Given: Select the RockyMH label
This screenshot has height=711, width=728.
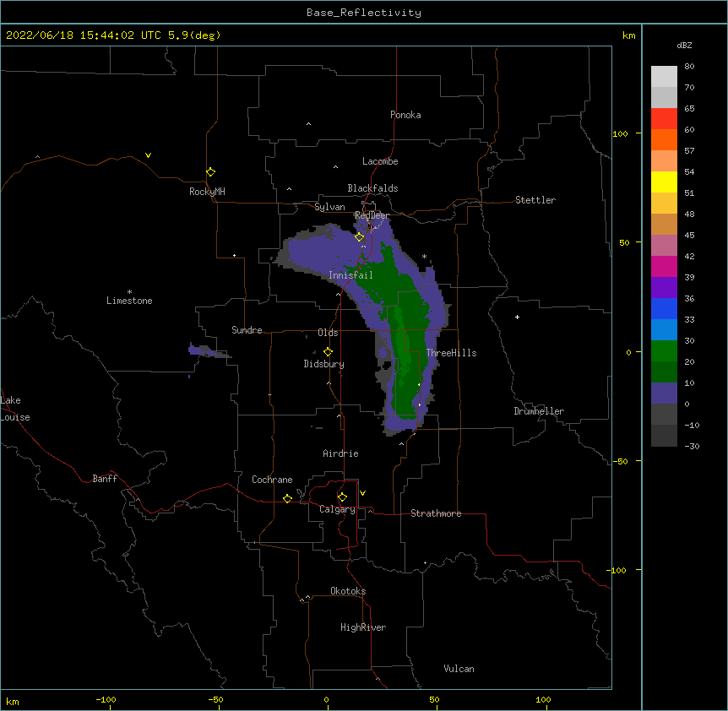Looking at the screenshot, I should [207, 192].
